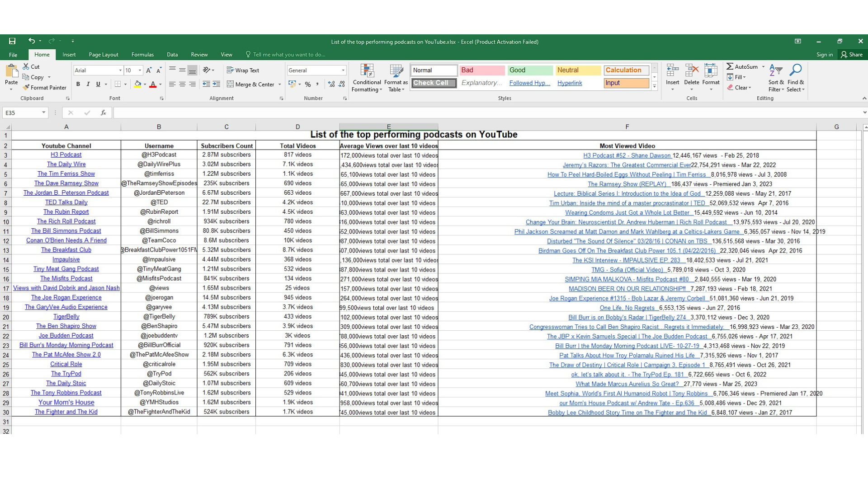Toggle Wrap Text option
This screenshot has width=868, height=488.
point(243,70)
